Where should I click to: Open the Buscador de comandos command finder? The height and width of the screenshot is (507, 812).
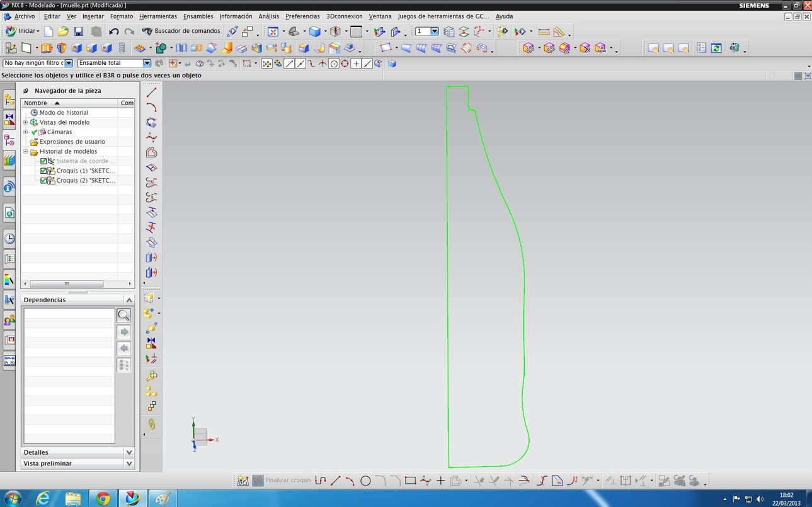[181, 31]
